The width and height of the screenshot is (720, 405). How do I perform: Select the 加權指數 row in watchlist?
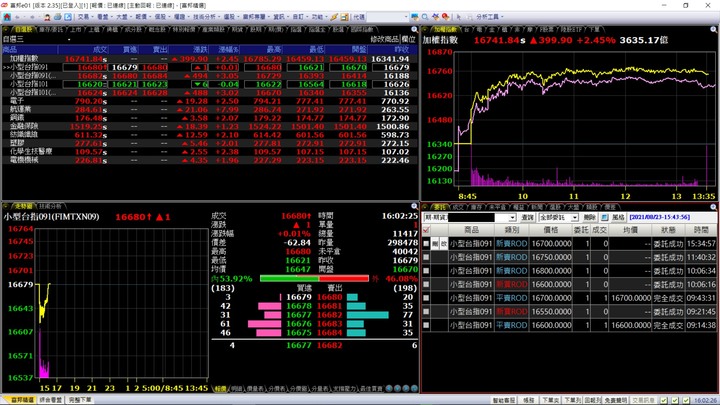210,59
